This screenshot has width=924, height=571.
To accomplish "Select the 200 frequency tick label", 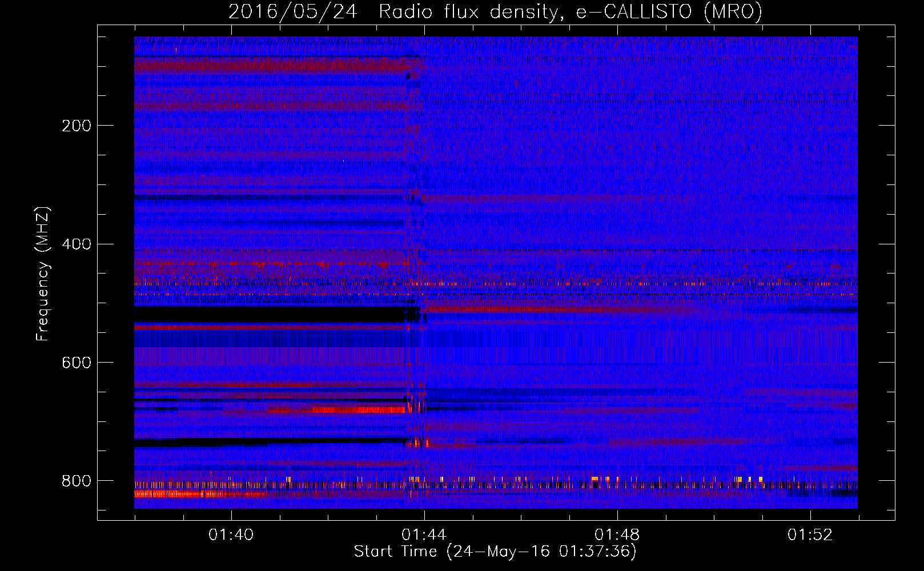I will click(77, 126).
